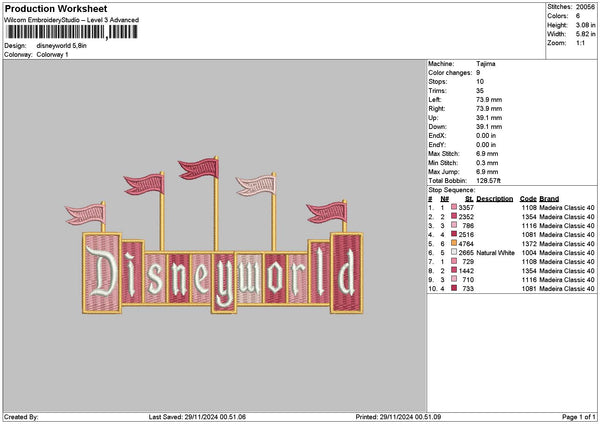Click the 'Created By:' footer label
Image resolution: width=600 pixels, height=424 pixels.
(21, 417)
